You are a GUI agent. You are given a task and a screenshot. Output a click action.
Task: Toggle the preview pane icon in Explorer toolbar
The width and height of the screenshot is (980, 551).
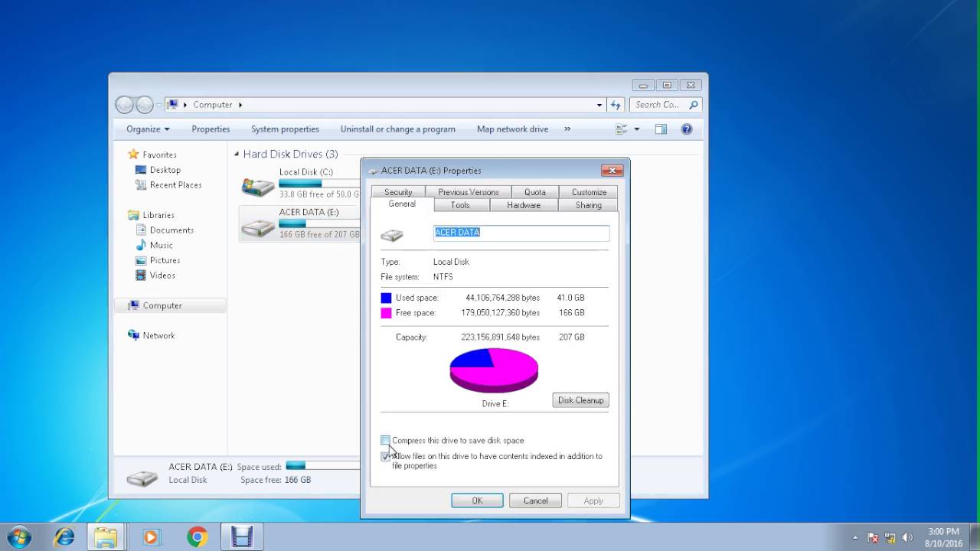point(661,129)
